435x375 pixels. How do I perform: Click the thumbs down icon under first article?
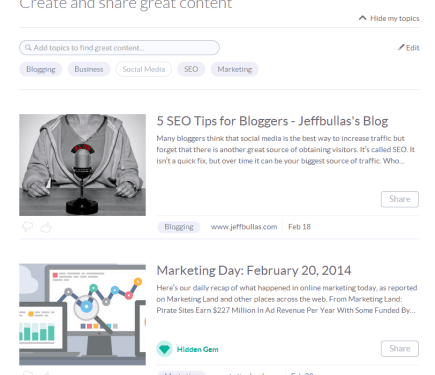(27, 227)
